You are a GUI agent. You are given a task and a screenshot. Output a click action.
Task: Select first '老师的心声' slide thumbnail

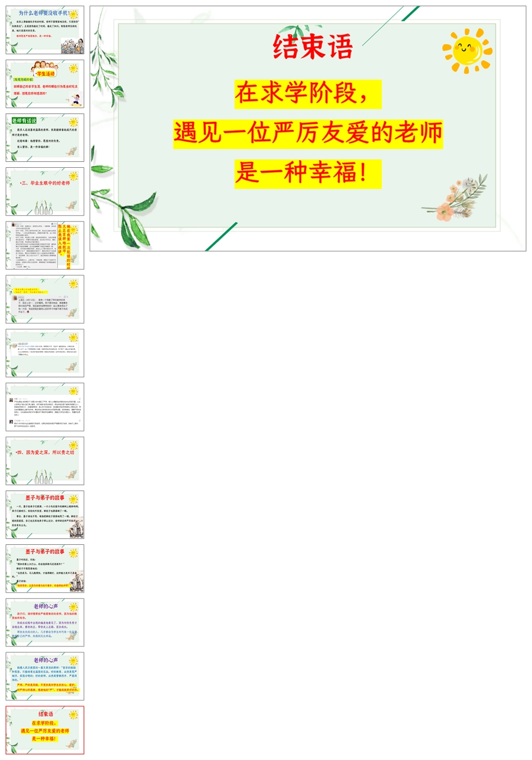[44, 622]
